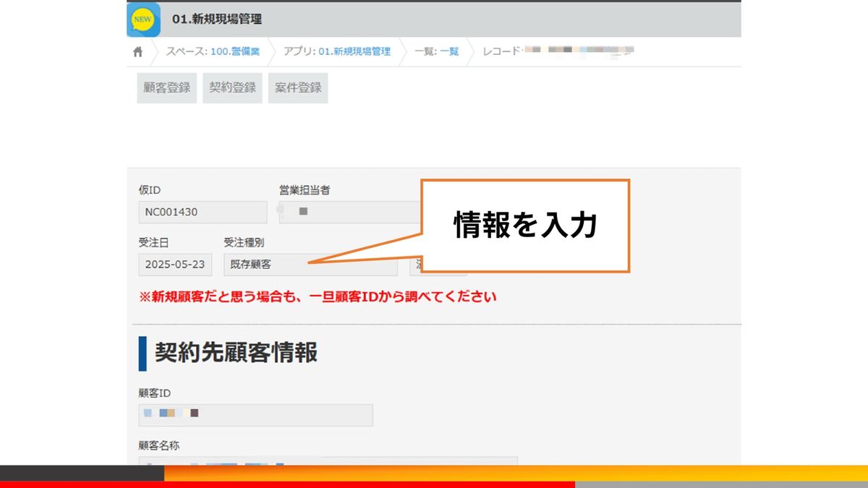Viewport: 868px width, 488px height.
Task: Go to the portal via home icon
Action: [x=138, y=52]
